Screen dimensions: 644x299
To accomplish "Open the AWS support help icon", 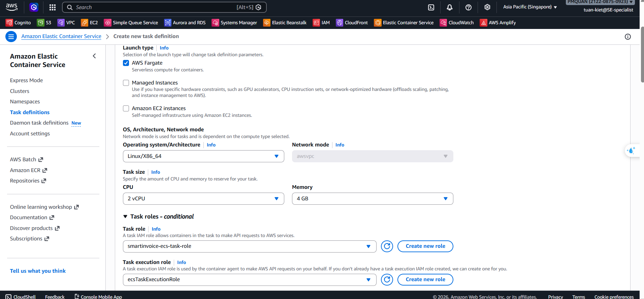I will pos(468,7).
